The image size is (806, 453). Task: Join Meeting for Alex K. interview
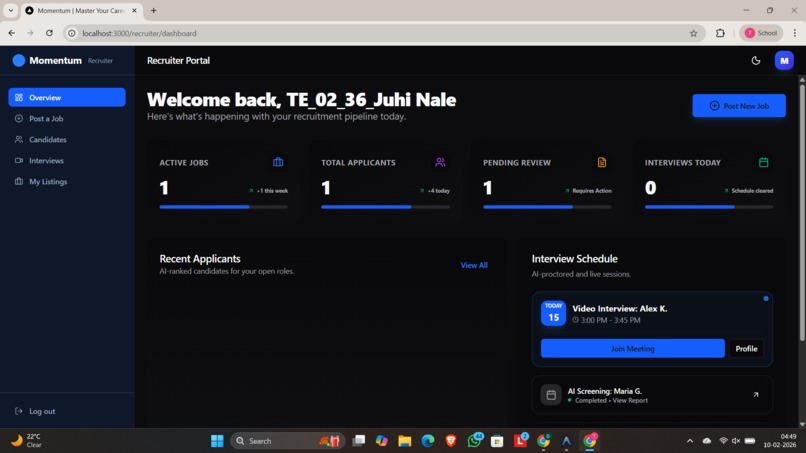[632, 349]
